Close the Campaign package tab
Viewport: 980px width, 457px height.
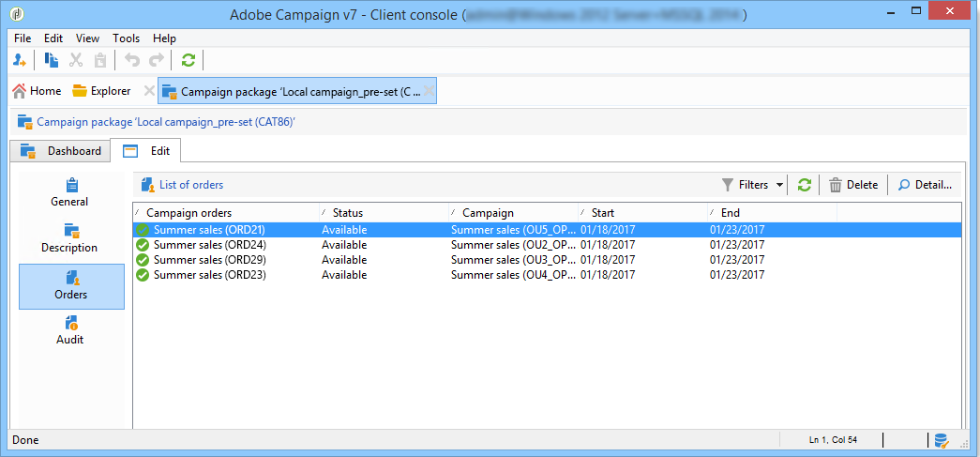tap(429, 91)
